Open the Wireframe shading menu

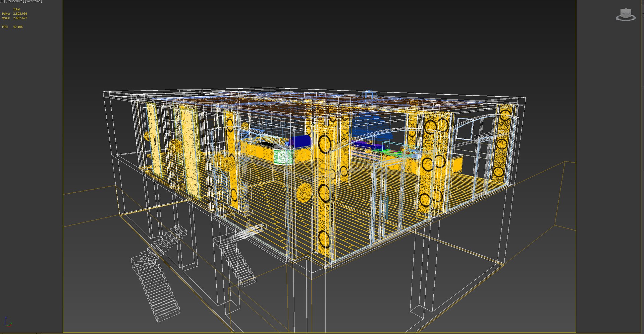(x=34, y=1)
